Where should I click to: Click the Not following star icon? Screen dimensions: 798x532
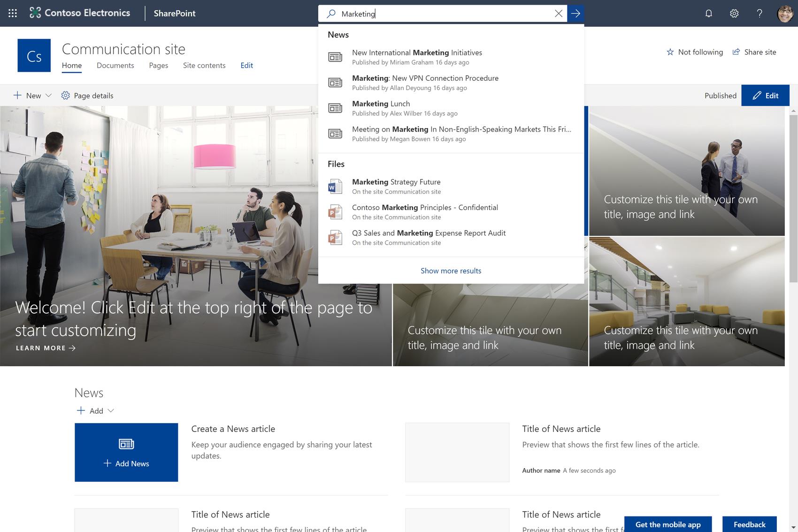670,52
